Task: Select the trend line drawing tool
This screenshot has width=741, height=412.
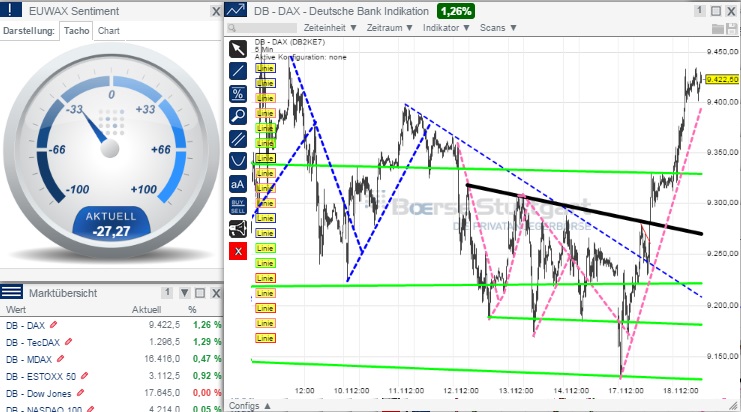Action: [238, 71]
